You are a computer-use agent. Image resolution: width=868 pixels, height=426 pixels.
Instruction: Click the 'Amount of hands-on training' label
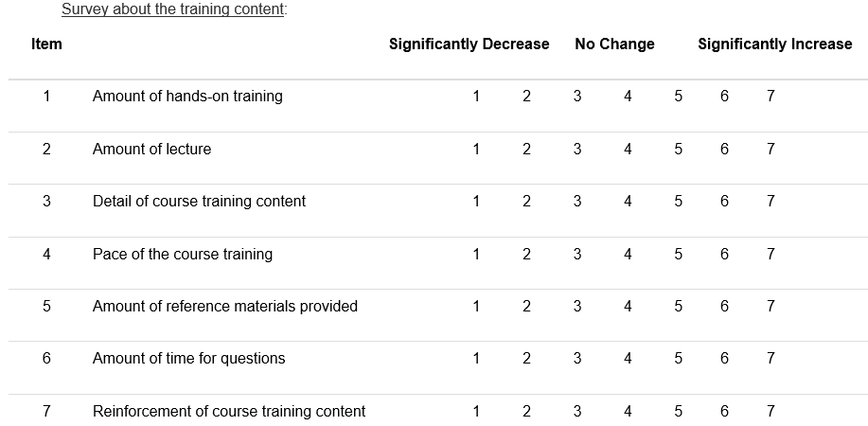tap(187, 96)
